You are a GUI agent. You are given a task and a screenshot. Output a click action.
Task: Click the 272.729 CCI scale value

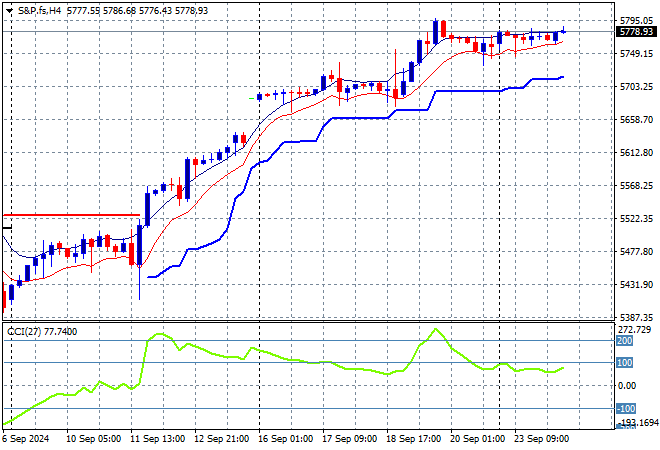pos(636,329)
